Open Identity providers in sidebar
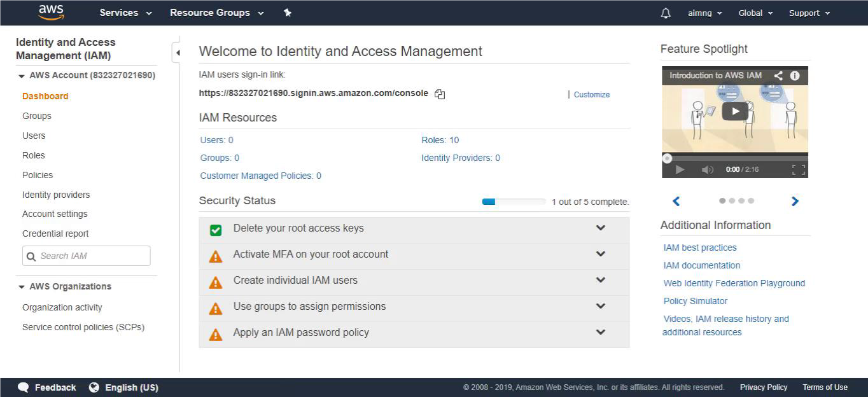The width and height of the screenshot is (868, 397). [56, 195]
